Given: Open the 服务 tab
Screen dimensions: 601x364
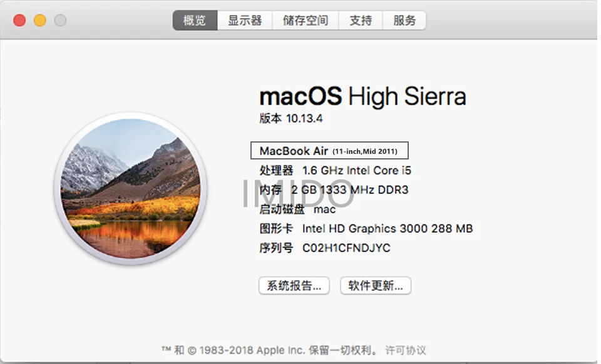Looking at the screenshot, I should tap(404, 20).
